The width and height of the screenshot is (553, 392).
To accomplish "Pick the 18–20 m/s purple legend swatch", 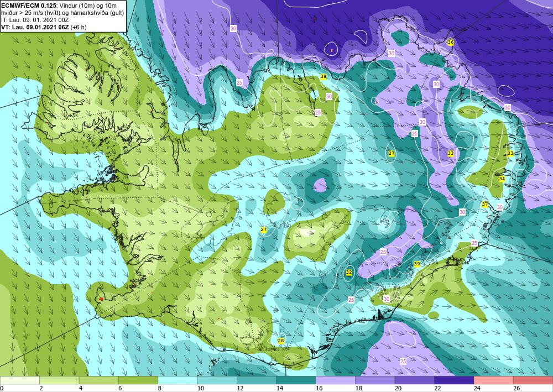I will pos(375,380).
